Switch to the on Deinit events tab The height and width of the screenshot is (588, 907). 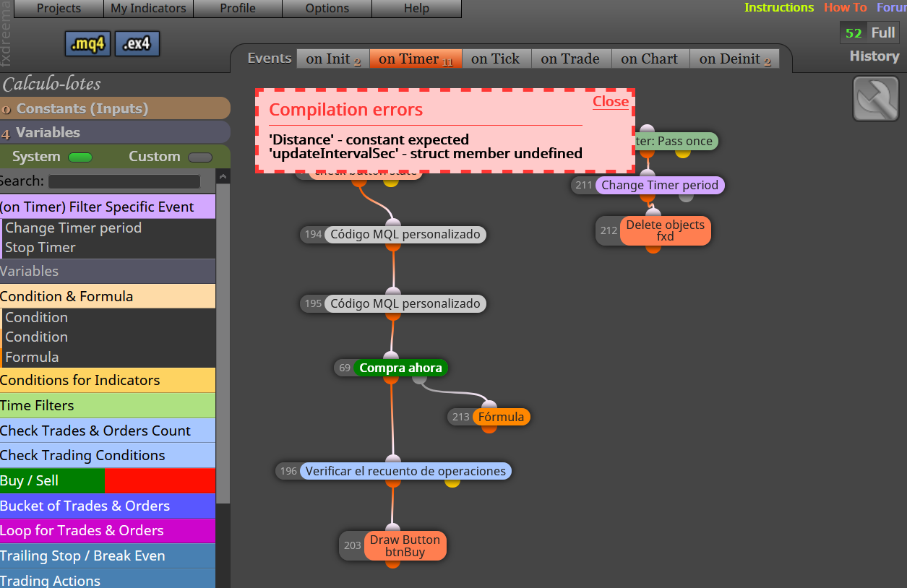[x=735, y=59]
